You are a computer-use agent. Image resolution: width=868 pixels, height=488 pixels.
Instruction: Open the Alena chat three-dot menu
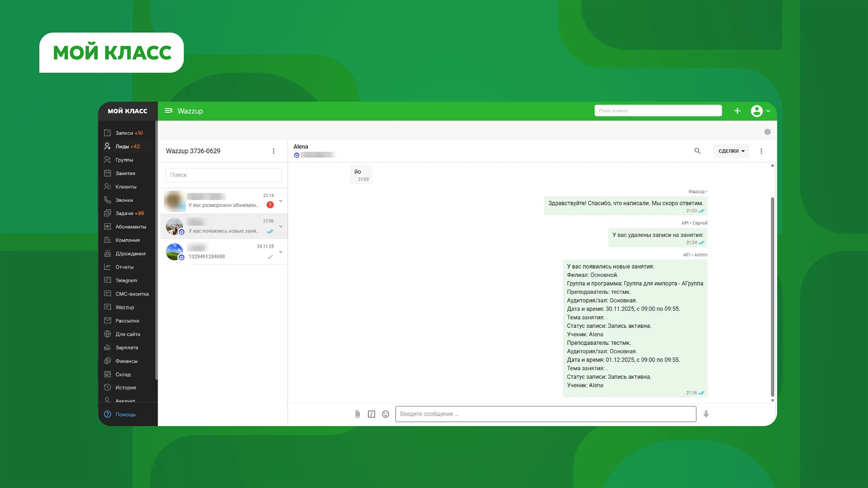tap(761, 151)
